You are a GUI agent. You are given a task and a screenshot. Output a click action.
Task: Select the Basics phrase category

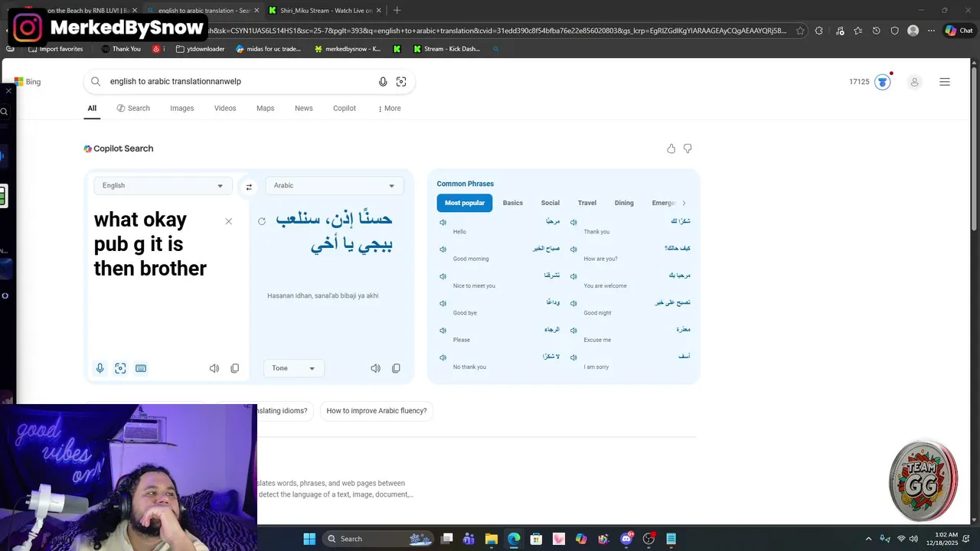click(513, 203)
